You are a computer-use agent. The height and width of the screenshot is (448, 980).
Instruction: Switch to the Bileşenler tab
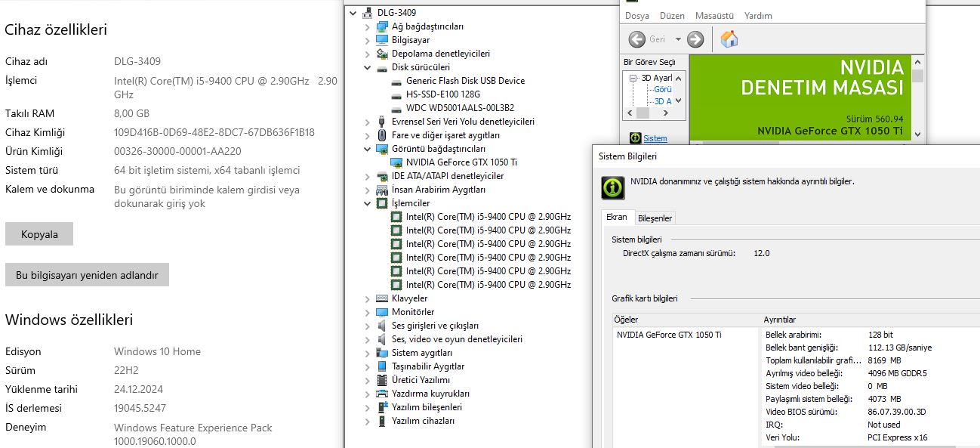coord(655,218)
